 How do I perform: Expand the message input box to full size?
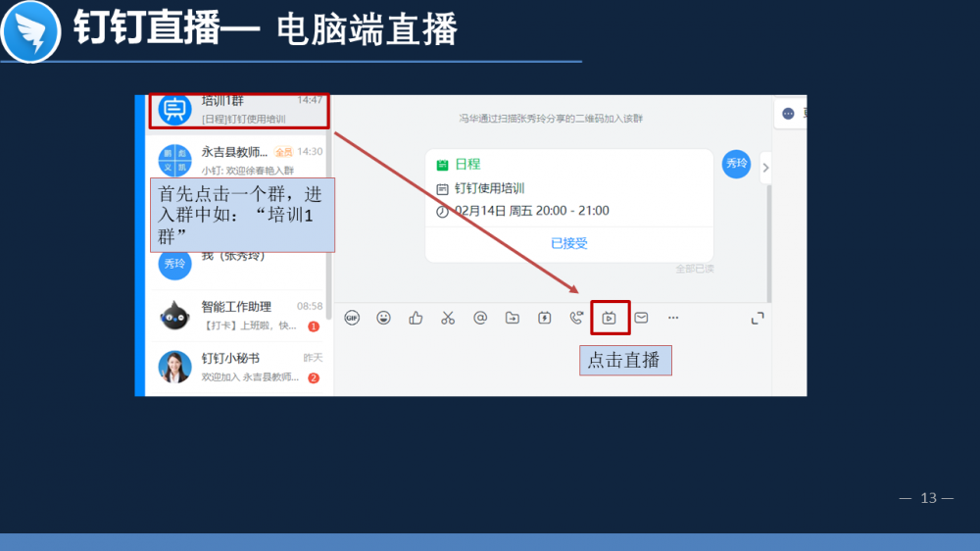tap(757, 318)
